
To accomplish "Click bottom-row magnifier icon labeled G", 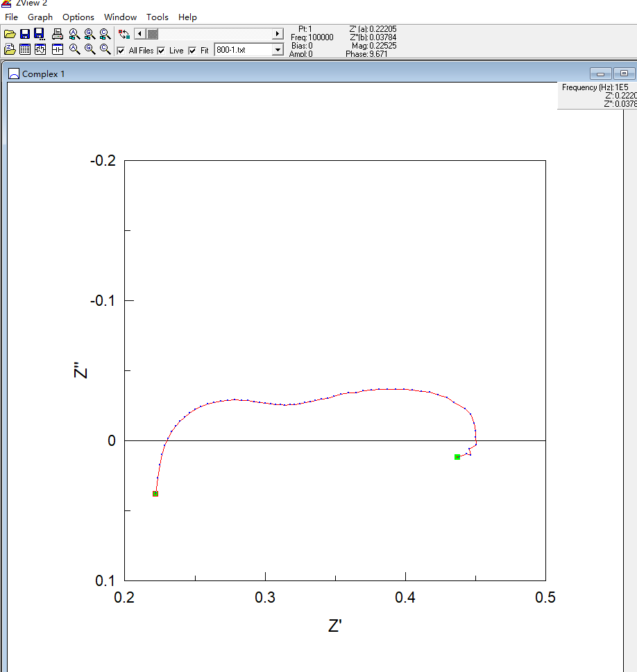I will tap(90, 49).
